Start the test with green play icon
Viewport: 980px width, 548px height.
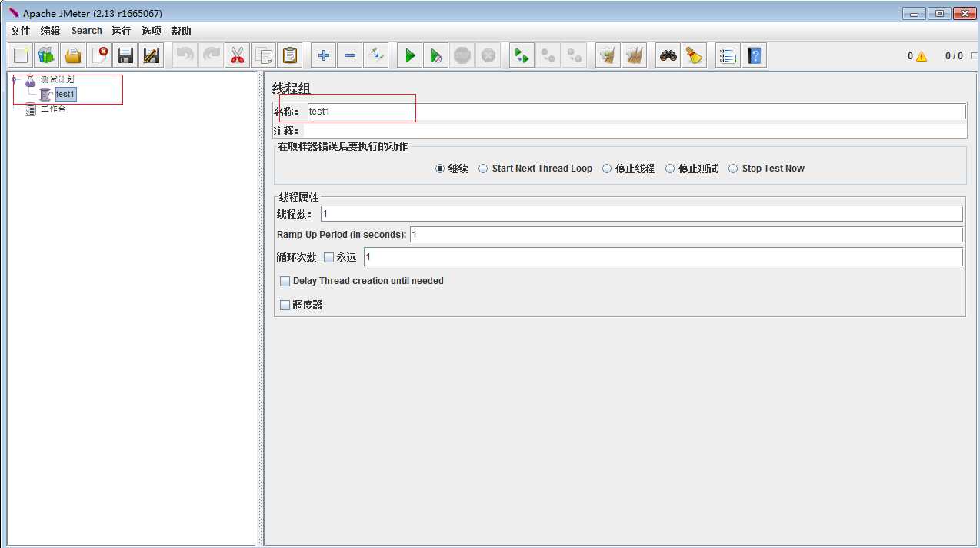pyautogui.click(x=410, y=55)
